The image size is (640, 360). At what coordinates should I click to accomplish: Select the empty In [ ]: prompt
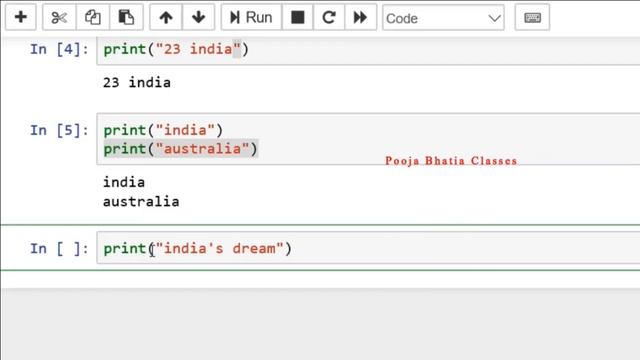59,248
